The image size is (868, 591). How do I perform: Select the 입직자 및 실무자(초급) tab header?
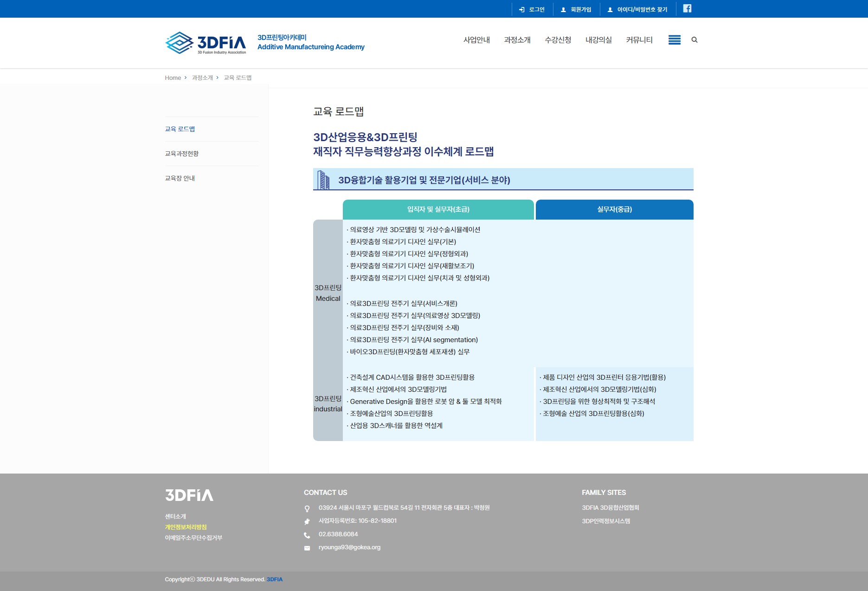click(438, 209)
